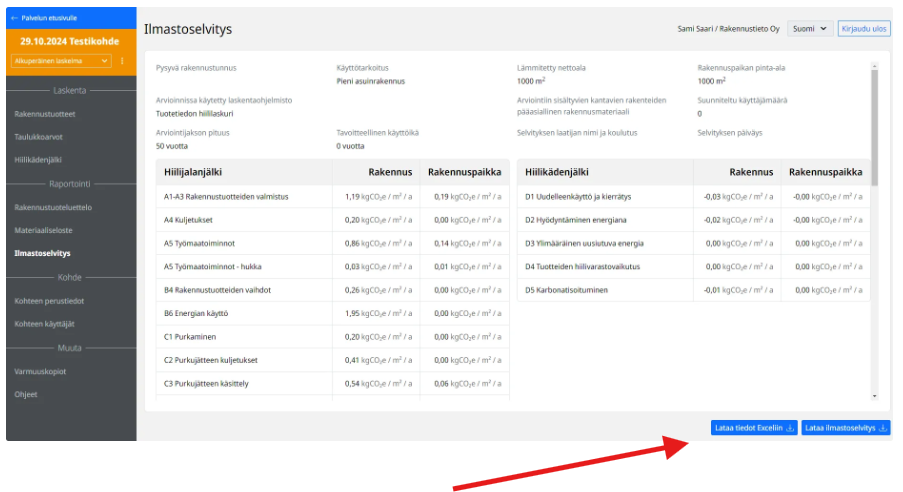This screenshot has height=492, width=903.
Task: Open Kohteen käyttäjät
Action: tap(44, 324)
